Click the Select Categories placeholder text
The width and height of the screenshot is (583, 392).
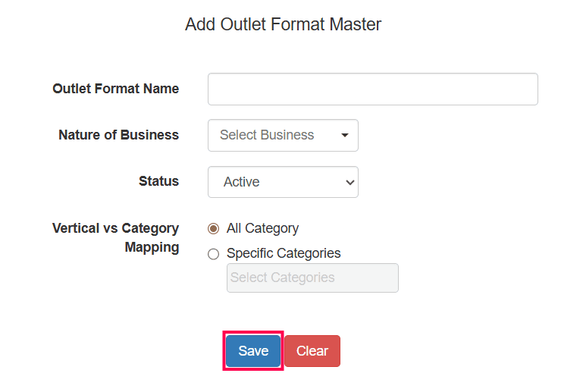(x=282, y=278)
